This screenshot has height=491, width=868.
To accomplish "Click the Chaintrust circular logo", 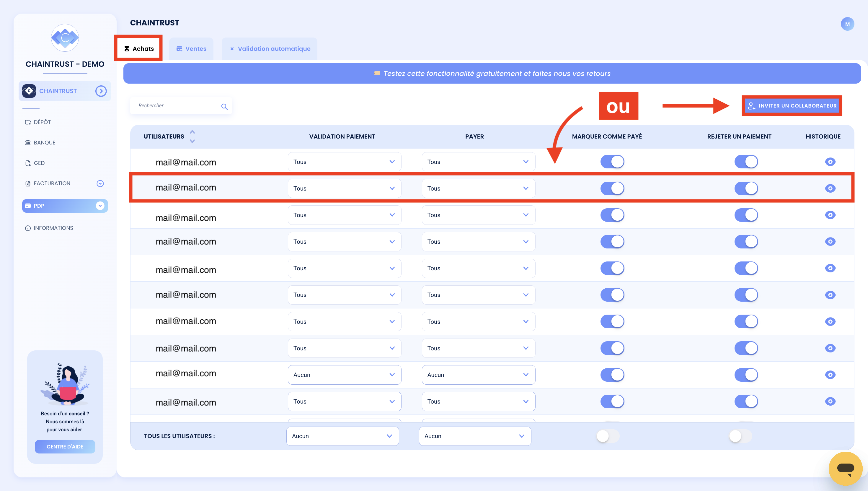I will [x=65, y=38].
